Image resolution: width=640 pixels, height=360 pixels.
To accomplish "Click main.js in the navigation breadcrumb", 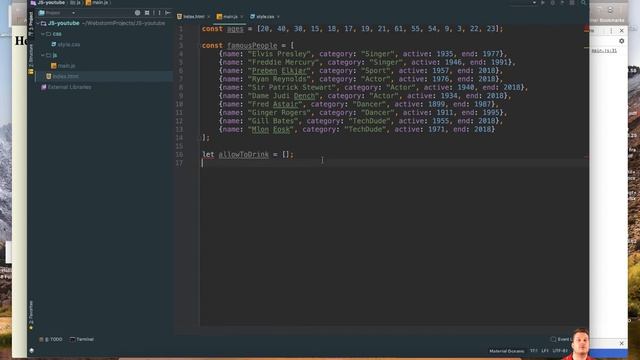I will pyautogui.click(x=97, y=2).
